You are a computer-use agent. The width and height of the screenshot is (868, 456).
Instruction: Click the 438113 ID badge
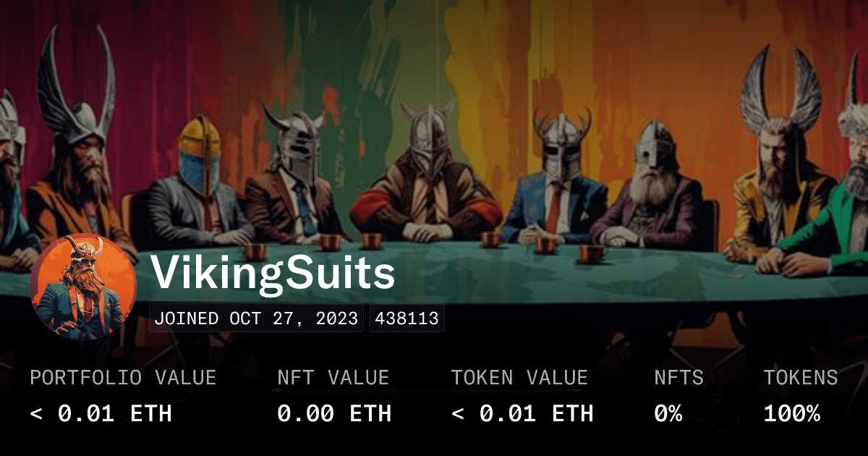[x=407, y=318]
